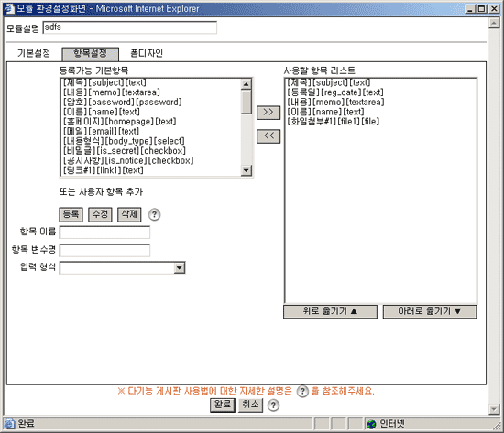
Task: Click the 아래로 옮기기 button
Action: click(430, 311)
